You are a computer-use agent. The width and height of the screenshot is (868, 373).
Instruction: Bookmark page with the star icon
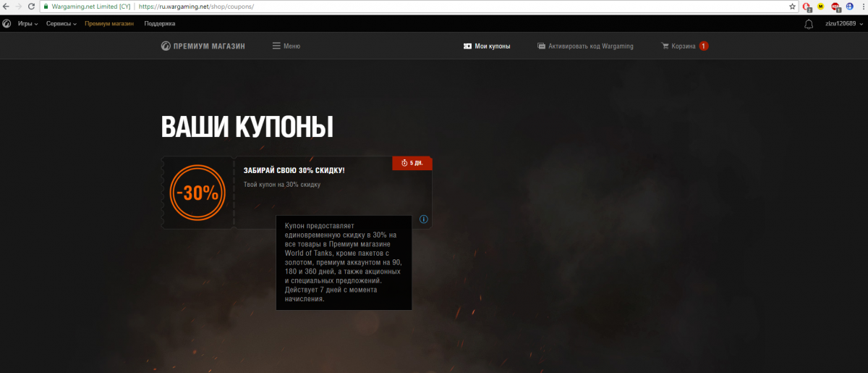click(793, 6)
